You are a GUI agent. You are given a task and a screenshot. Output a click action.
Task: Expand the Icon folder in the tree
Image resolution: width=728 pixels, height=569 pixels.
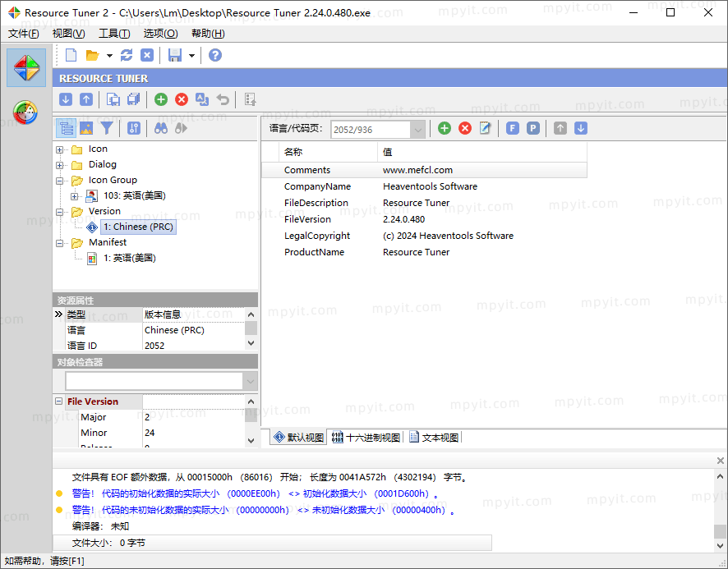pyautogui.click(x=59, y=149)
